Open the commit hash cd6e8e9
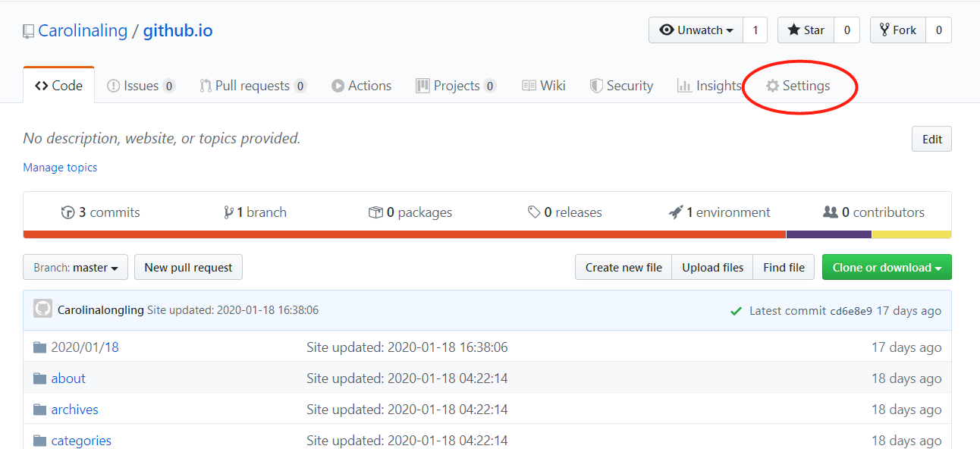Viewport: 980px width, 449px height. click(851, 311)
